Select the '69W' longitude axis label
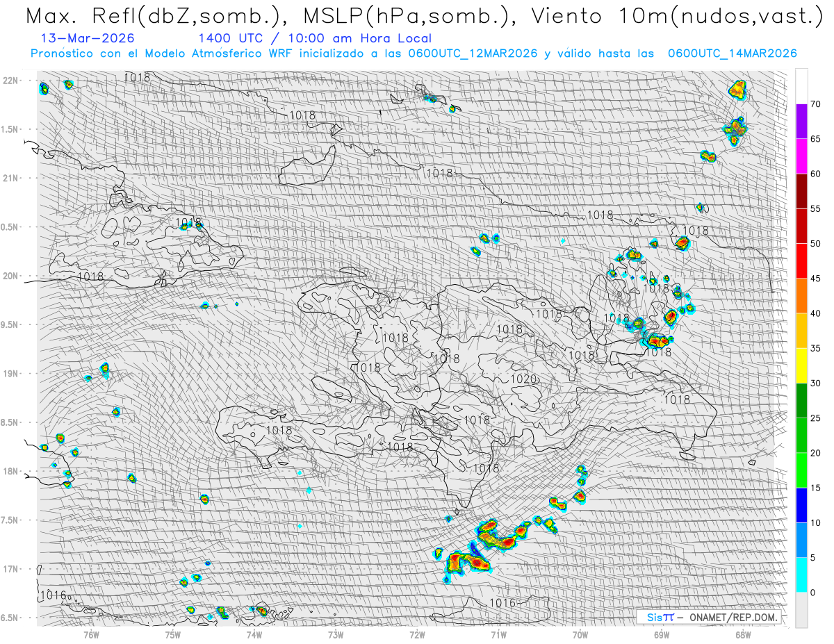 pyautogui.click(x=662, y=634)
